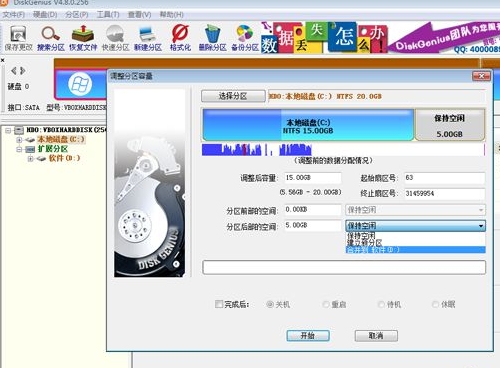The width and height of the screenshot is (500, 368).
Task: Open the 查看(V) menu
Action: pyautogui.click(x=140, y=15)
